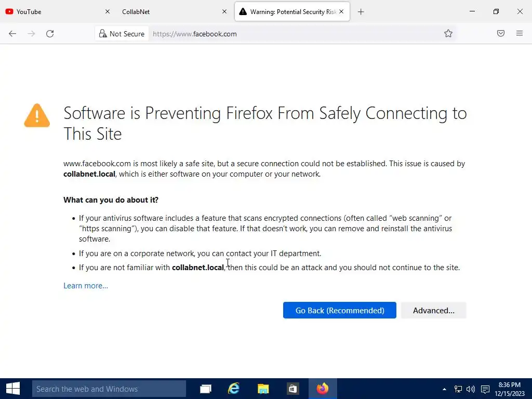
Task: Click the Not Secure lock icon
Action: 103,34
